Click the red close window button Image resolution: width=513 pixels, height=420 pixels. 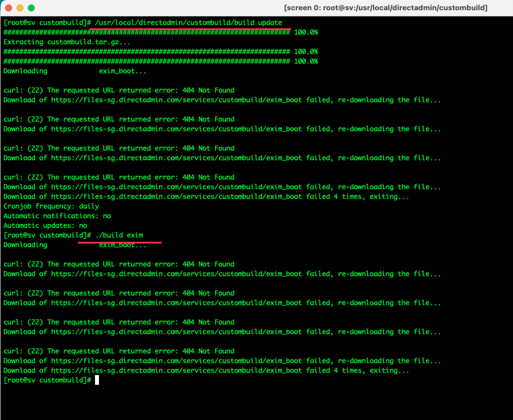(7, 8)
